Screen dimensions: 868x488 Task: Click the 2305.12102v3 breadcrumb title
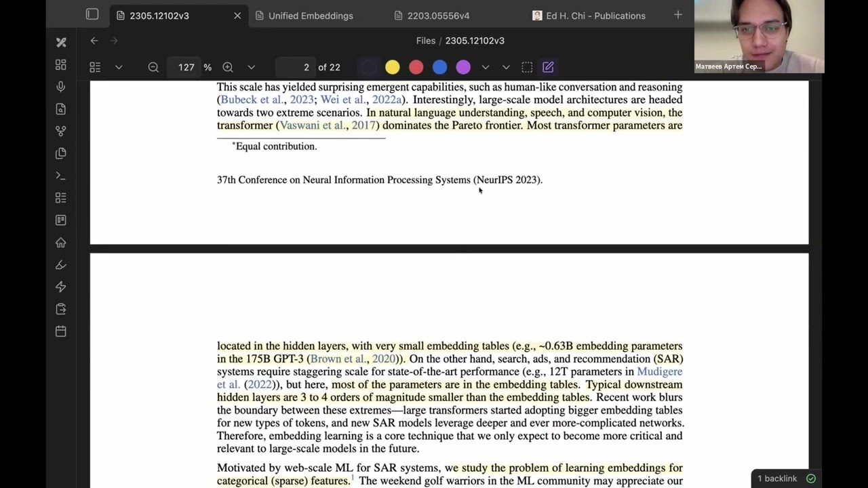(475, 41)
